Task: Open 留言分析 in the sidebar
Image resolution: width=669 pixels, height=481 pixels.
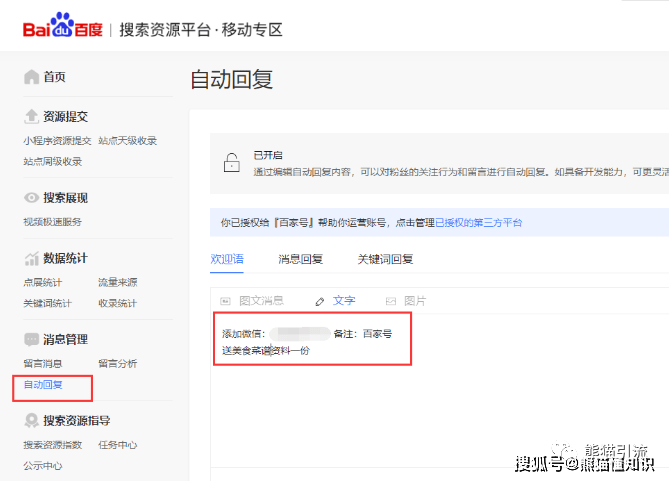Action: 118,364
